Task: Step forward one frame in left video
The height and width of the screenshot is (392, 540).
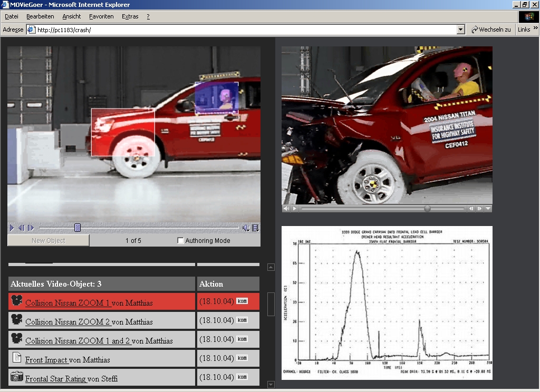Action: click(x=31, y=228)
